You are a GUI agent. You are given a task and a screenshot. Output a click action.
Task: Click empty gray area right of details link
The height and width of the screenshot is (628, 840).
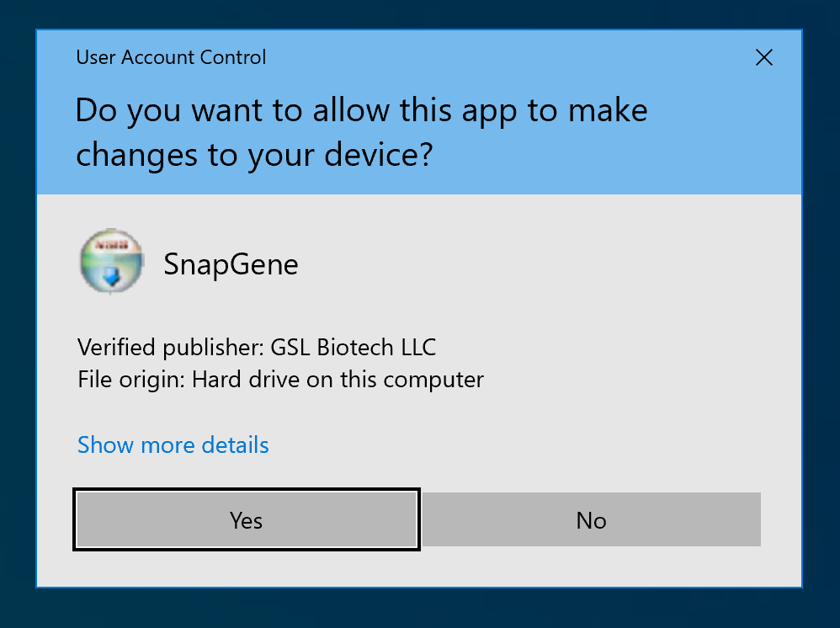click(x=522, y=444)
